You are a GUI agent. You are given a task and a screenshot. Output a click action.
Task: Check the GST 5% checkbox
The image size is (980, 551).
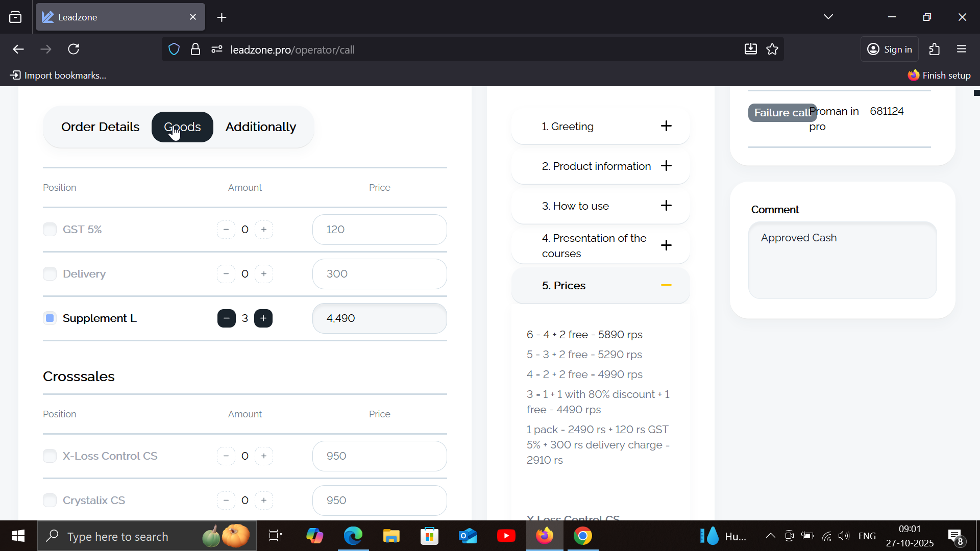(x=50, y=230)
